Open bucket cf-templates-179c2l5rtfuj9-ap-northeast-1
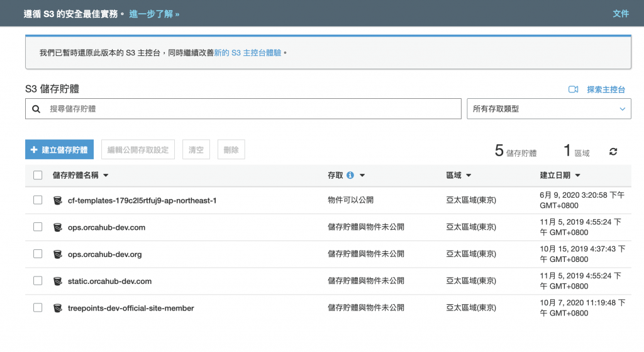 [142, 201]
